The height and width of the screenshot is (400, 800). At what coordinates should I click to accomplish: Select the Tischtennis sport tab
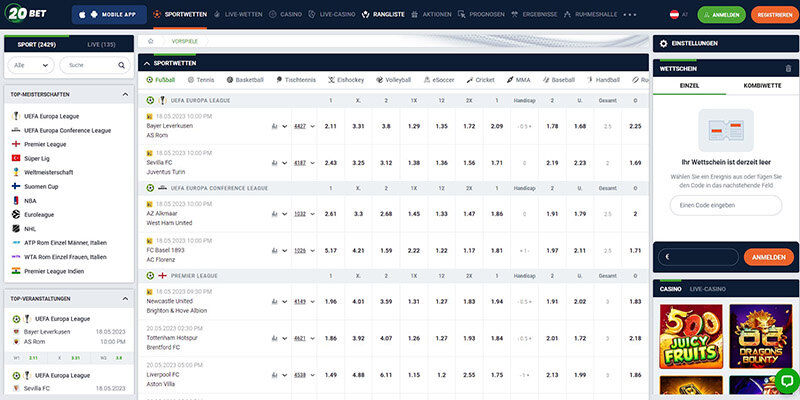[295, 80]
